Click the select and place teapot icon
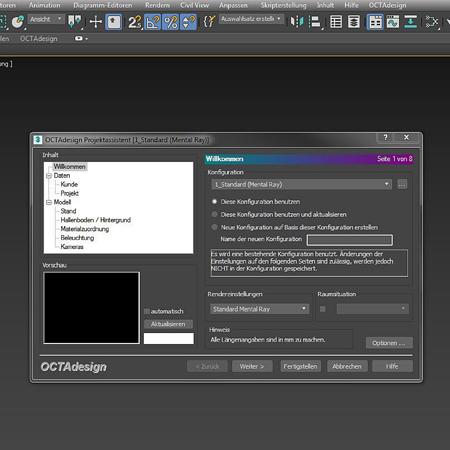The image size is (450, 450). tap(17, 22)
